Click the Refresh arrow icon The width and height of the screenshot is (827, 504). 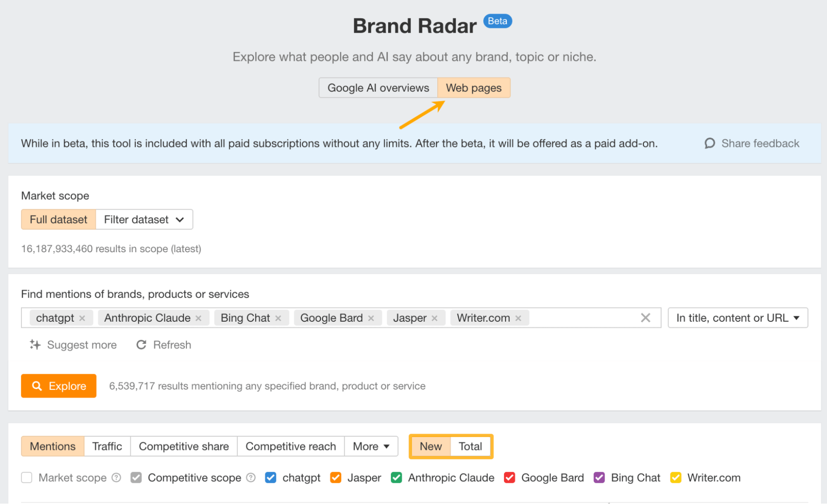[141, 344]
